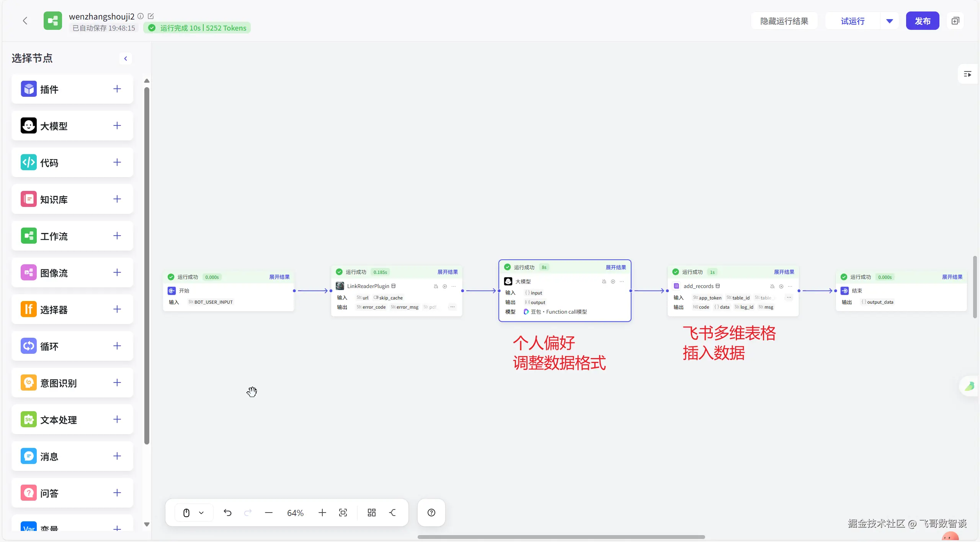The image size is (980, 542).
Task: Add a 插件 node from sidebar
Action: 117,89
